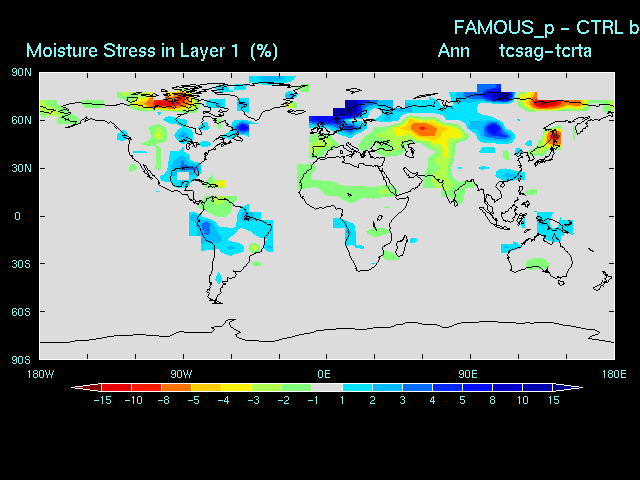
Task: Click the '180E' longitude label
Action: tap(614, 374)
